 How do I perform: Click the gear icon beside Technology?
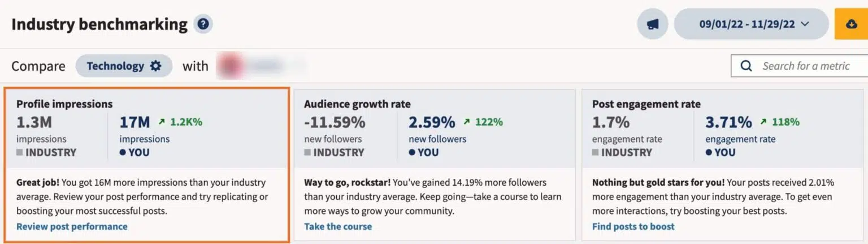click(155, 66)
